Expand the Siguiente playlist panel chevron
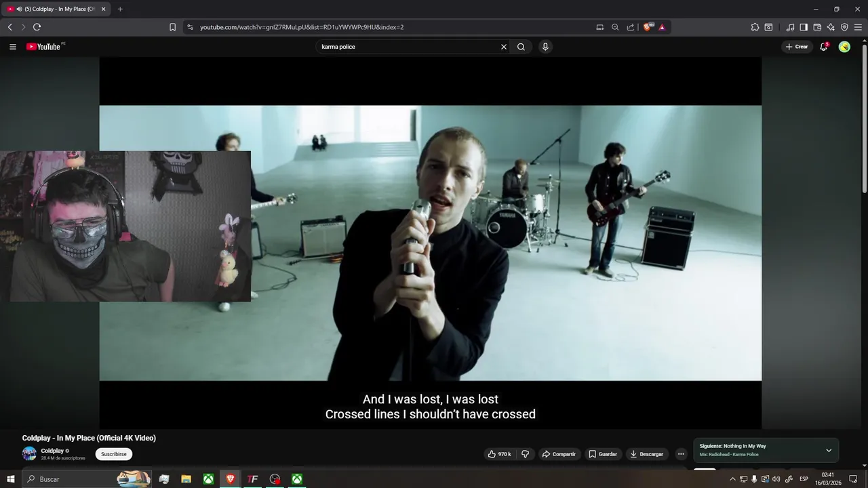Viewport: 868px width, 488px height. pos(829,450)
